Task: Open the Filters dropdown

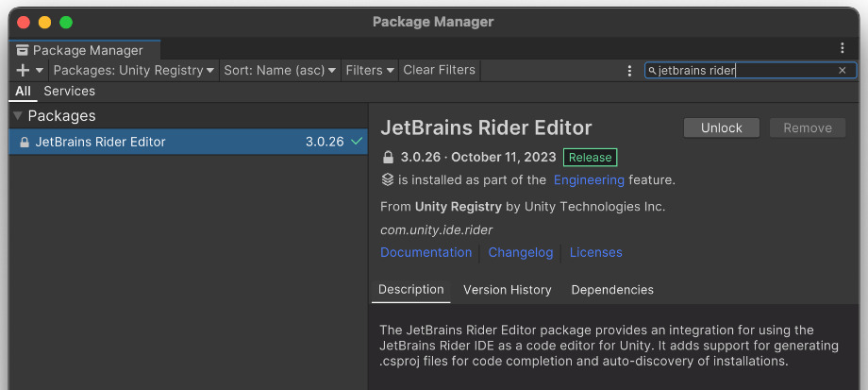Action: [370, 71]
